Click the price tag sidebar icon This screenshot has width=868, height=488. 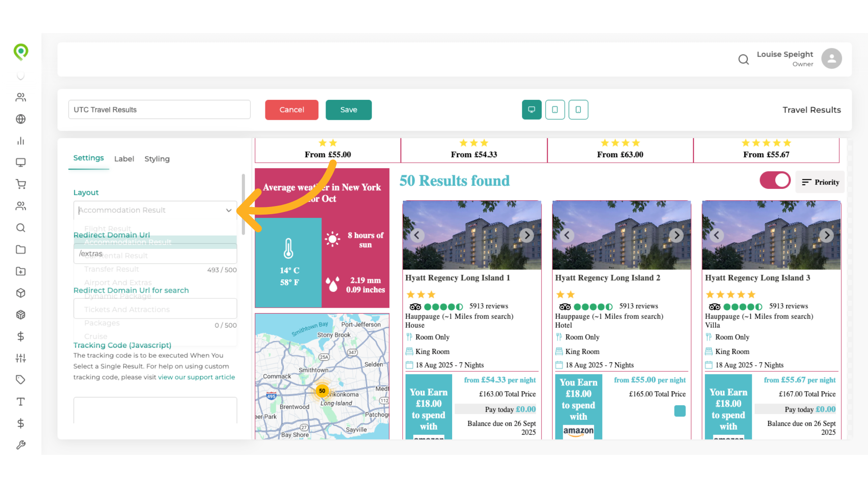click(x=21, y=380)
